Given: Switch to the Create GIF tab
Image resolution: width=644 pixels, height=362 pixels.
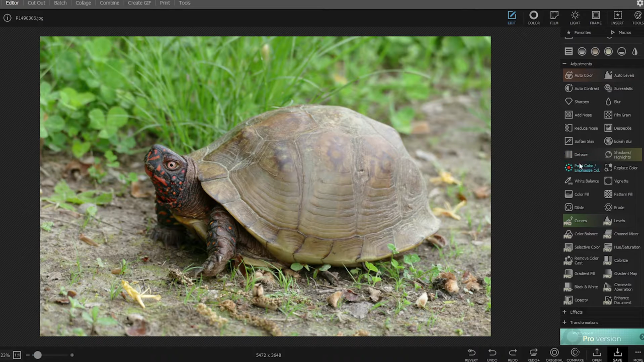Looking at the screenshot, I should coord(139,3).
